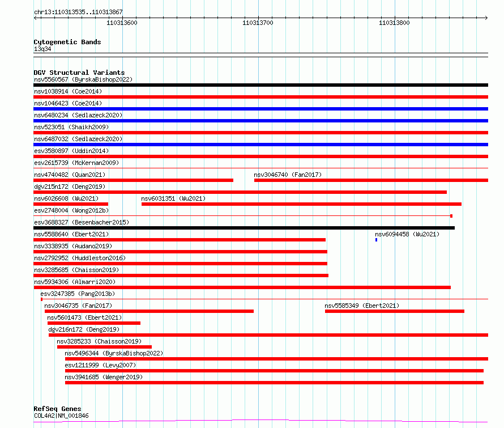Image resolution: width=504 pixels, height=428 pixels.
Task: Click the black bar under nsv5560567
Action: tap(260, 85)
